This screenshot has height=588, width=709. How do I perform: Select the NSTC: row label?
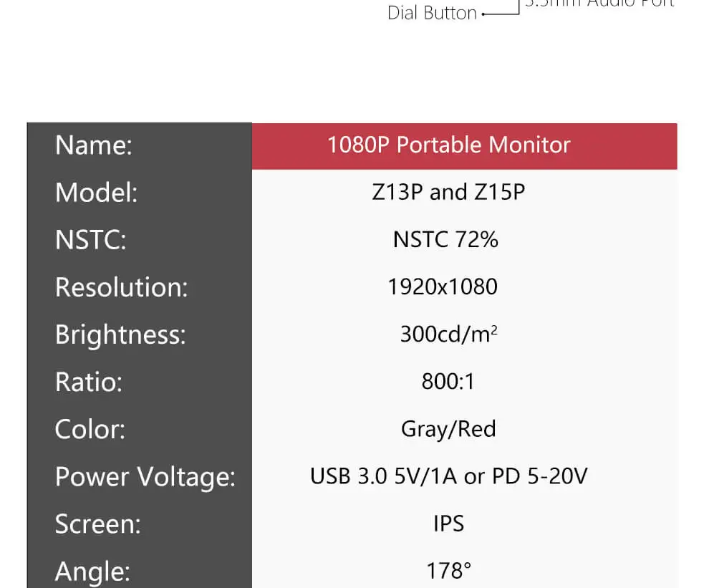(90, 240)
